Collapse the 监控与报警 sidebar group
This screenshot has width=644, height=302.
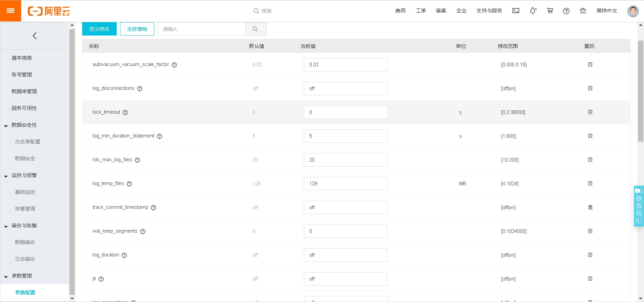click(6, 176)
